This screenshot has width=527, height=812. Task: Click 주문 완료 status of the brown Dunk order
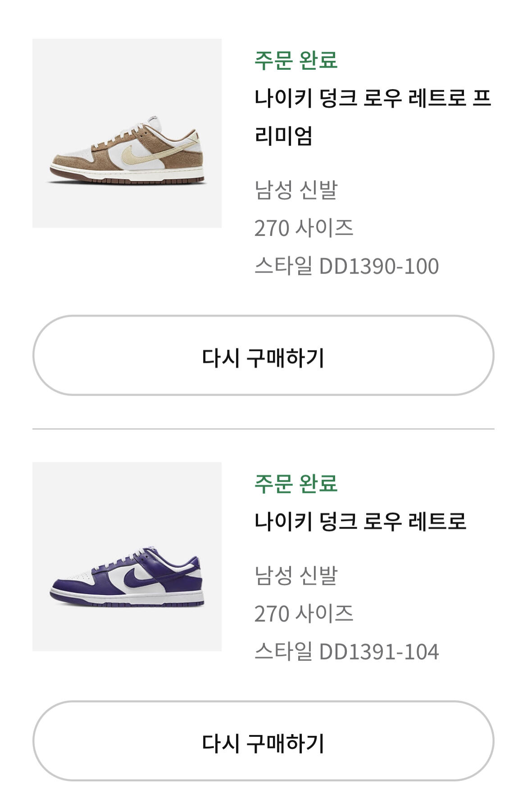click(x=296, y=60)
